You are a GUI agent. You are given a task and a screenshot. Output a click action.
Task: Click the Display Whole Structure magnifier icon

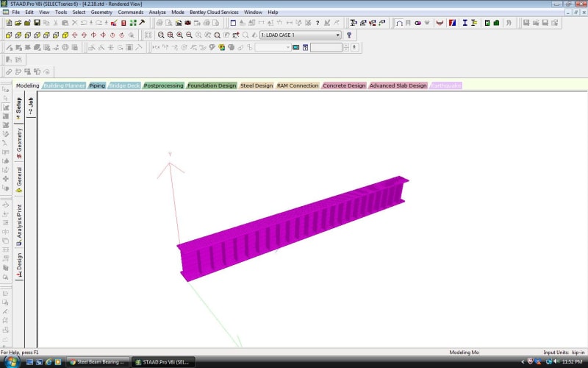[x=217, y=35]
